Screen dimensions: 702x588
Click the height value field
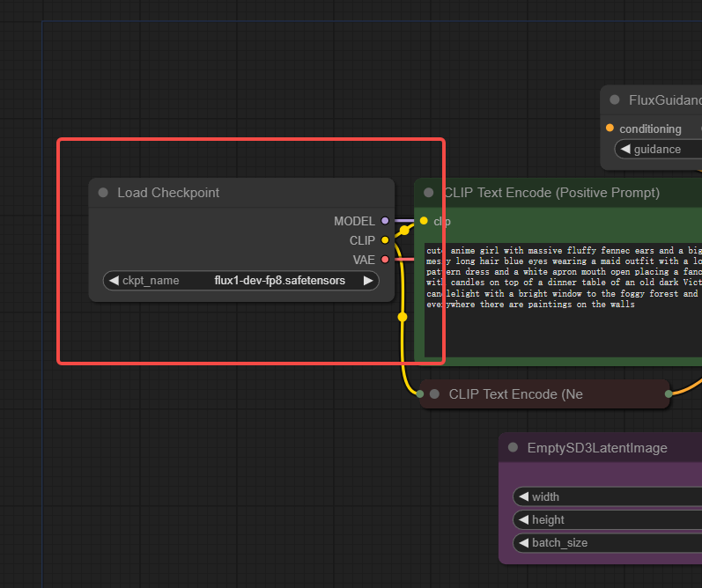(608, 519)
